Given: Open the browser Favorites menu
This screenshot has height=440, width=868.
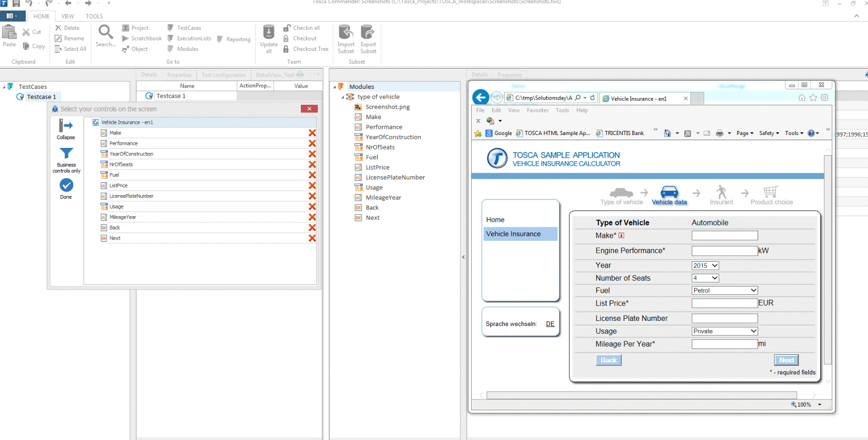Looking at the screenshot, I should point(537,110).
